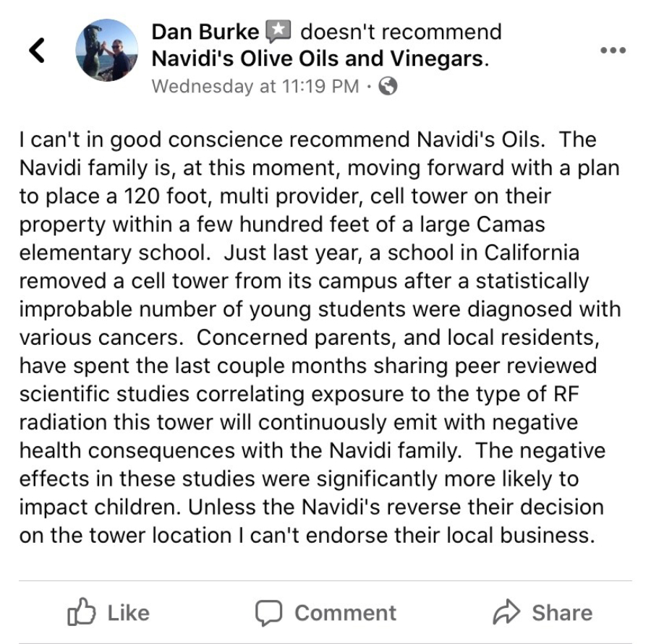This screenshot has width=651, height=644.
Task: Tap the speech bubble Comment icon
Action: pos(268,613)
